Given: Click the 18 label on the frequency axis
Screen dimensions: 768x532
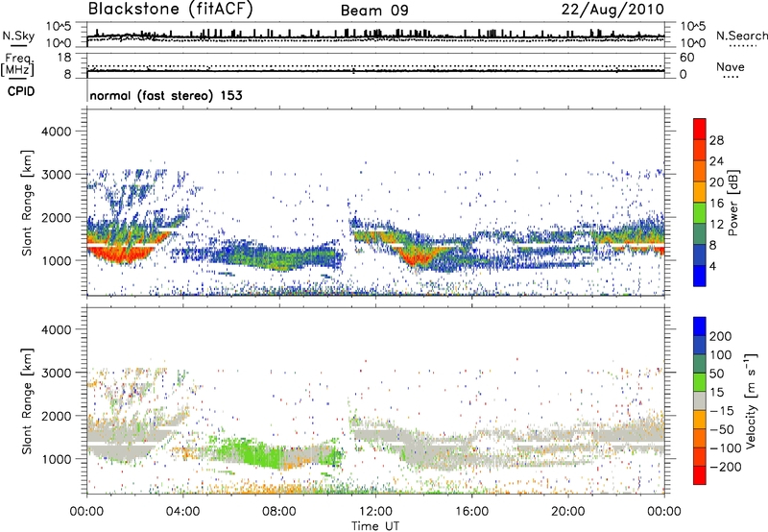Looking at the screenshot, I should (x=63, y=58).
